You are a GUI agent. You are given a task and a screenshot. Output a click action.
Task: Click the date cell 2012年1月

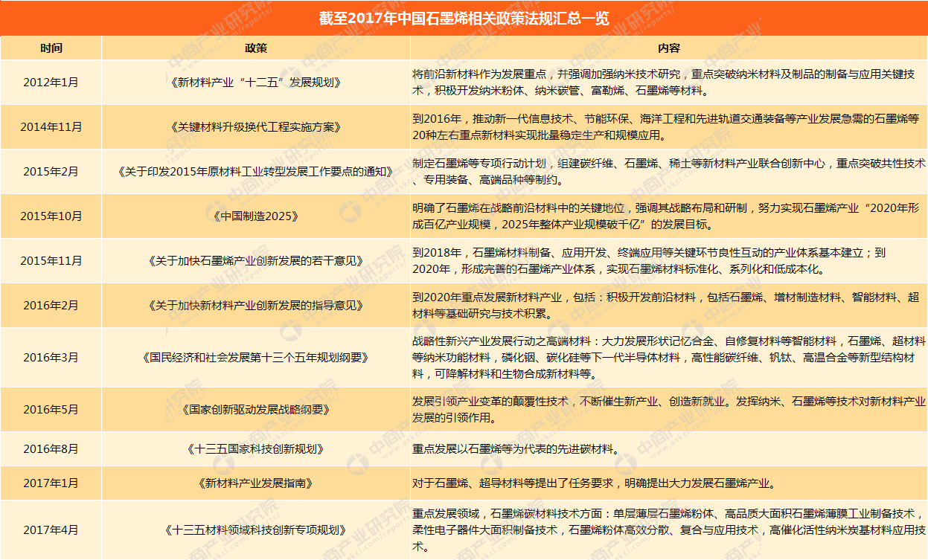[x=51, y=83]
